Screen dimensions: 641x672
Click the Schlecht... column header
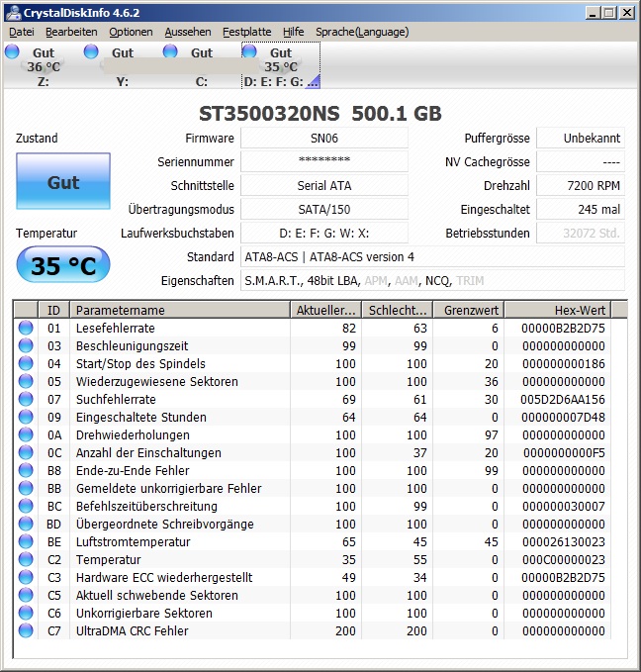pos(398,310)
